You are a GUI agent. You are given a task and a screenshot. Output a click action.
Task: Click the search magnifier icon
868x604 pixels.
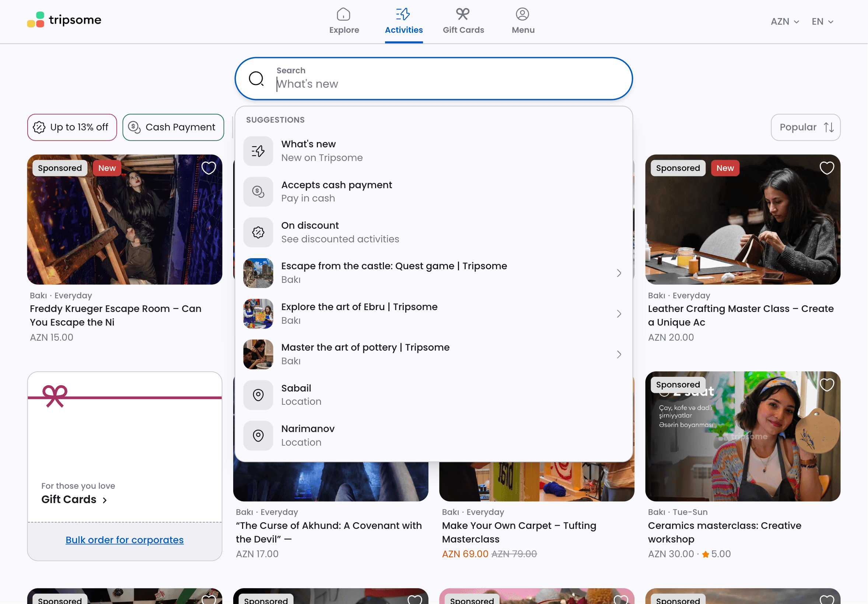coord(256,78)
